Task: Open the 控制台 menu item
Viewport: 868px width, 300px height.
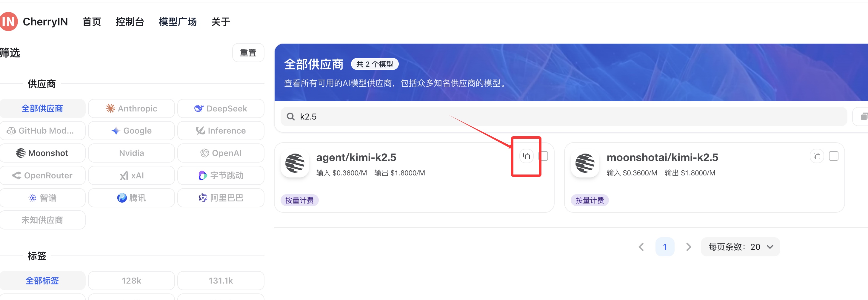Action: [x=130, y=22]
